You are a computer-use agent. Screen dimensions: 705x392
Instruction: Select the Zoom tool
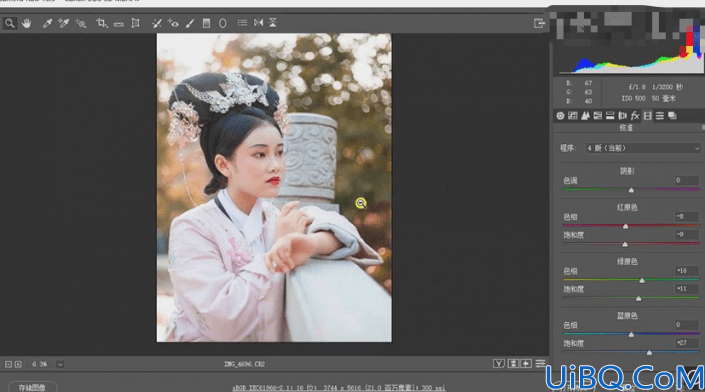9,23
